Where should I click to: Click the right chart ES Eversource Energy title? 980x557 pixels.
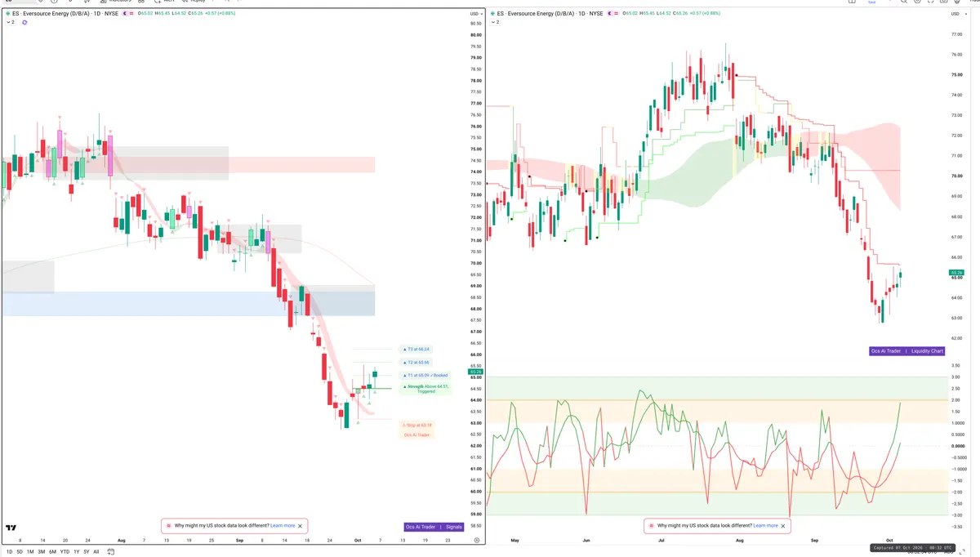[550, 14]
